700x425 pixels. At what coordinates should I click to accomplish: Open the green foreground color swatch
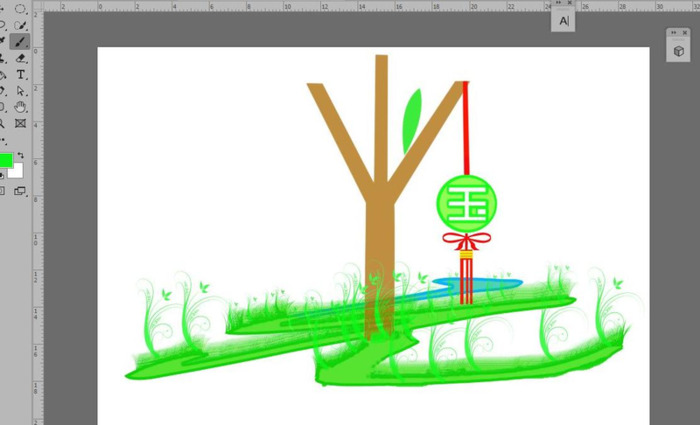[x=5, y=160]
